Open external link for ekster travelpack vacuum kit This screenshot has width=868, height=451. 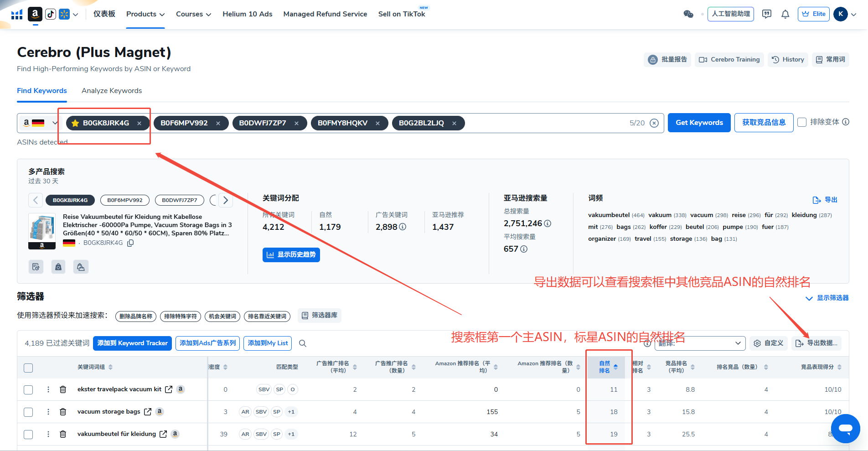click(169, 389)
